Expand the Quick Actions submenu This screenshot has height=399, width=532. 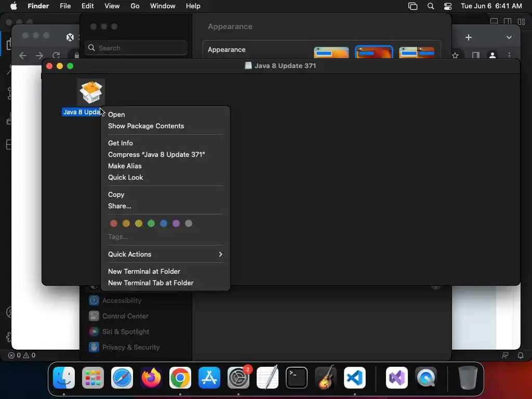point(165,254)
